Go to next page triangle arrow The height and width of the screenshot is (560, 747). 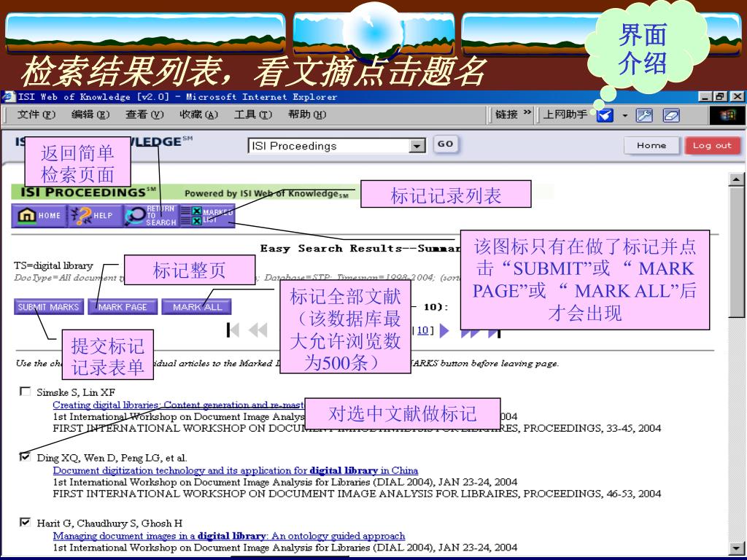point(444,330)
